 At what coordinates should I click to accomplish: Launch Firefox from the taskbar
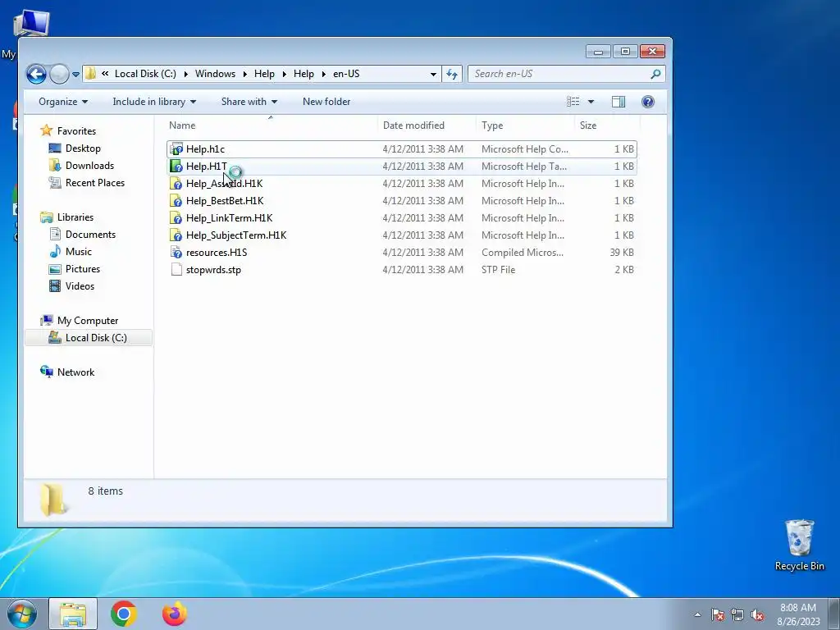pyautogui.click(x=175, y=614)
